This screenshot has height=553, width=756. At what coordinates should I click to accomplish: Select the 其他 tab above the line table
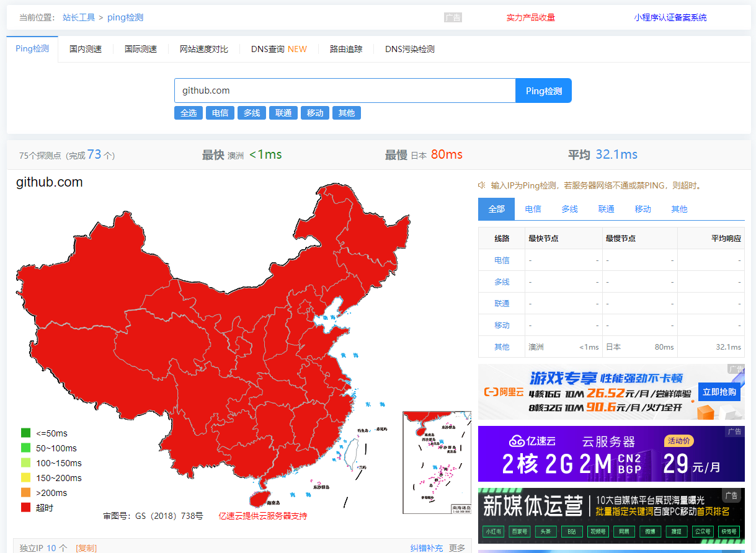(679, 209)
